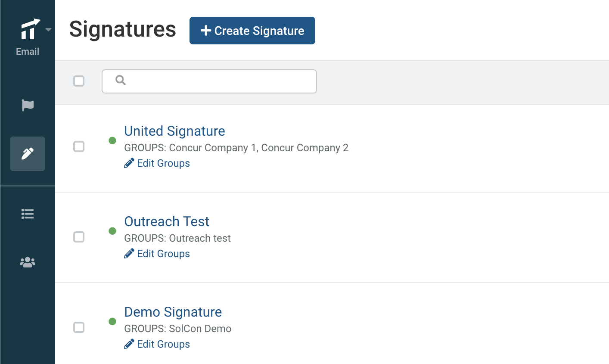
Task: Click green status dot of Outreach Test
Action: click(x=112, y=231)
